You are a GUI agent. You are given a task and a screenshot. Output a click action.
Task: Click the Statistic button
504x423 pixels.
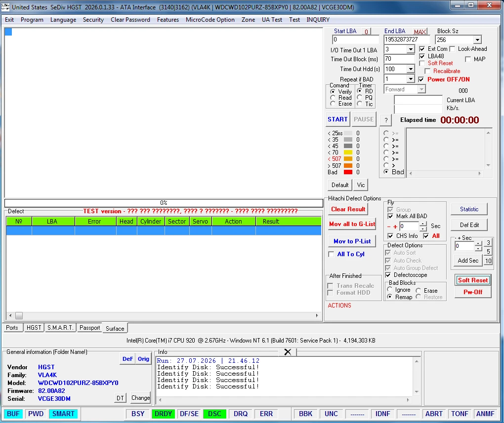pyautogui.click(x=469, y=209)
